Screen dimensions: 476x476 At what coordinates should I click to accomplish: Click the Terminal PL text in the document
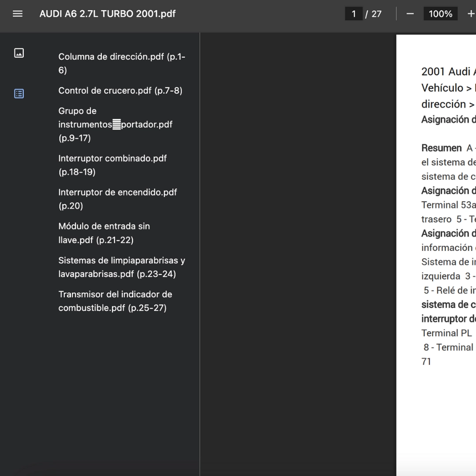(446, 333)
